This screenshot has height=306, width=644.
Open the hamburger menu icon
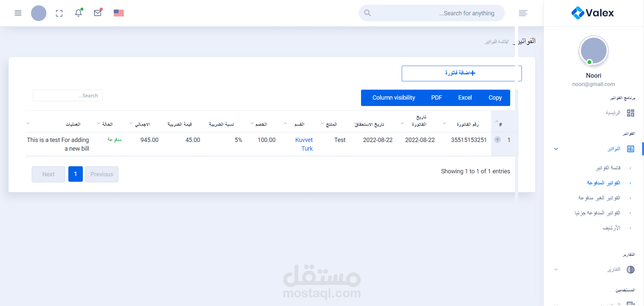click(18, 13)
